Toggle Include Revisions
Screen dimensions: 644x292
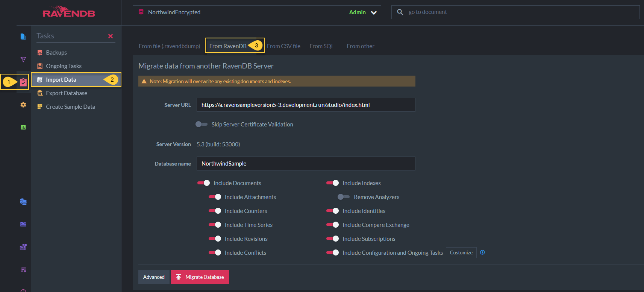tap(215, 239)
